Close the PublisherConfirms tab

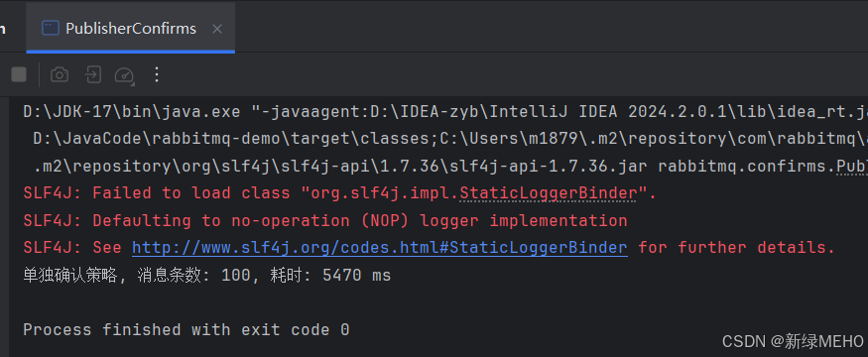[217, 29]
